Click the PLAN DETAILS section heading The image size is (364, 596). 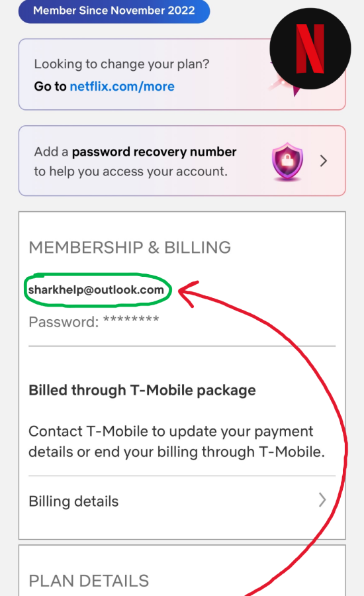click(89, 581)
